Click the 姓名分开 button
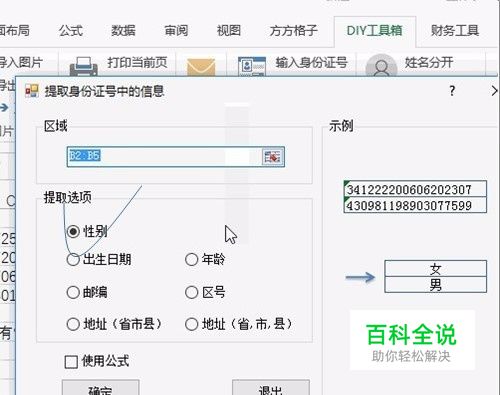This screenshot has width=500, height=395. click(429, 62)
